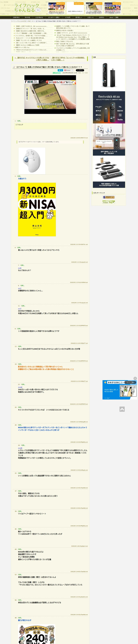Screen dimensions: 138x644
Task: Close the floating まめきちまめこ ad
Action: [135, 378]
